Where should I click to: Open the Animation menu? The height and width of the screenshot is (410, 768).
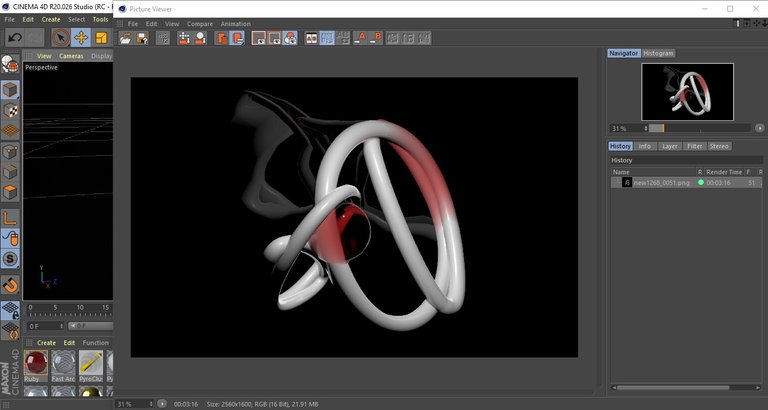coord(236,24)
